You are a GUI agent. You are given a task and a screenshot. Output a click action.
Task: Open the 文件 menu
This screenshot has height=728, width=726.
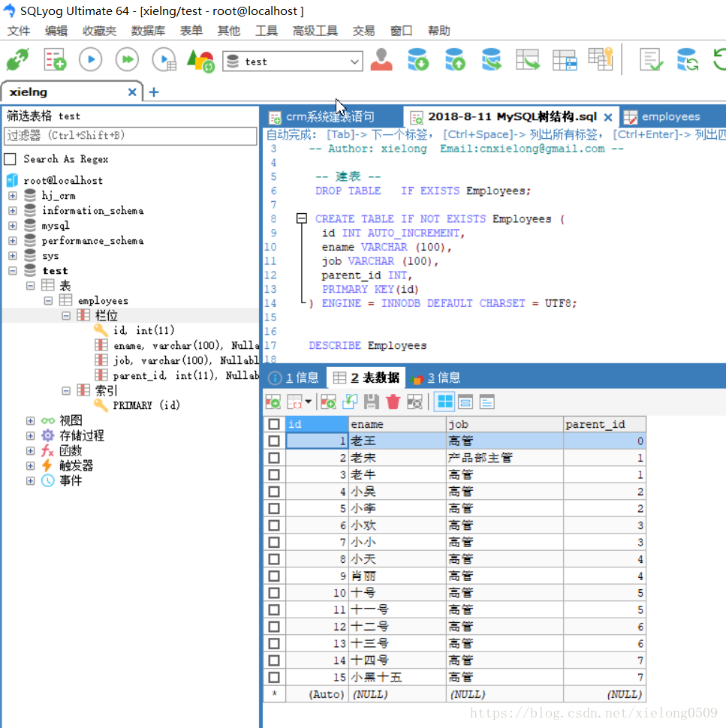coord(19,31)
